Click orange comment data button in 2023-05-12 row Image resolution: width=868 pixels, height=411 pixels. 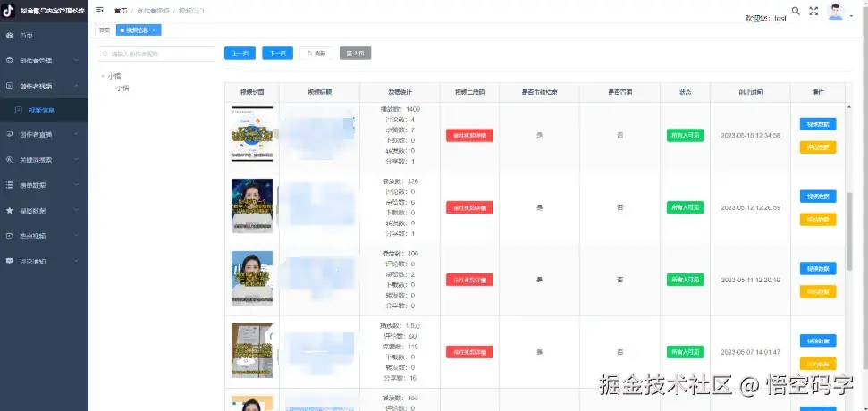tap(818, 220)
